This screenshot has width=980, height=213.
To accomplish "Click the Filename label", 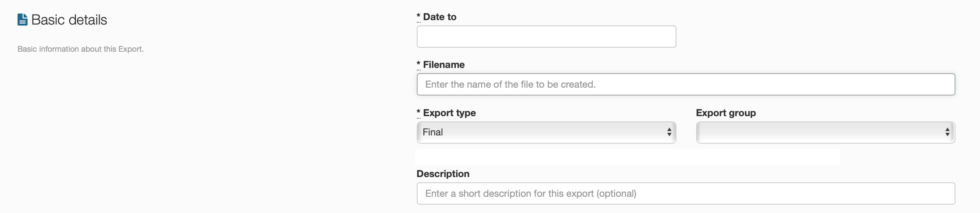I will point(444,65).
